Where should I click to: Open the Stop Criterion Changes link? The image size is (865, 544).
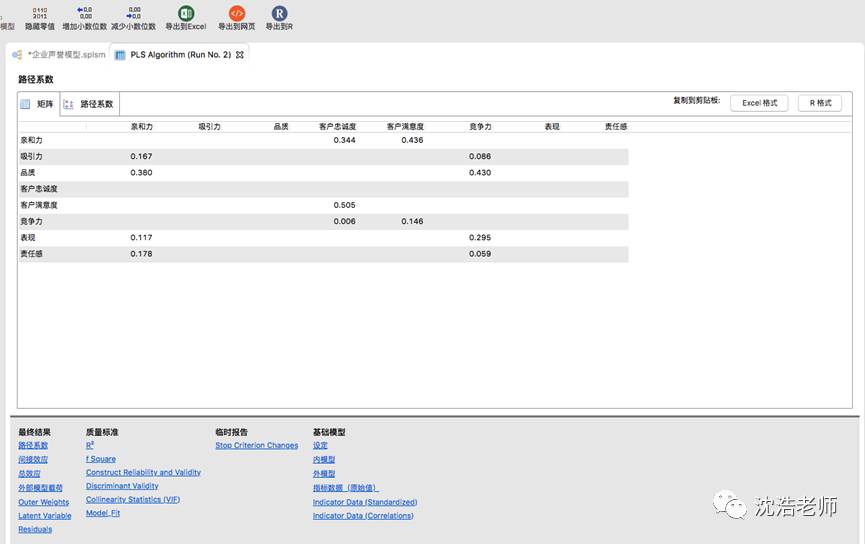coord(256,446)
